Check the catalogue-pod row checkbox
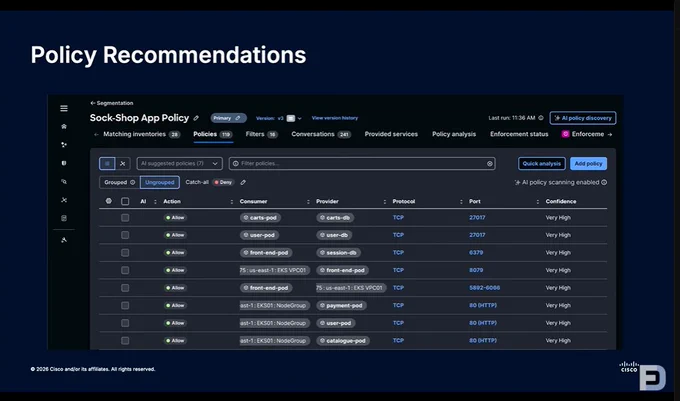This screenshot has width=680, height=401. (125, 341)
